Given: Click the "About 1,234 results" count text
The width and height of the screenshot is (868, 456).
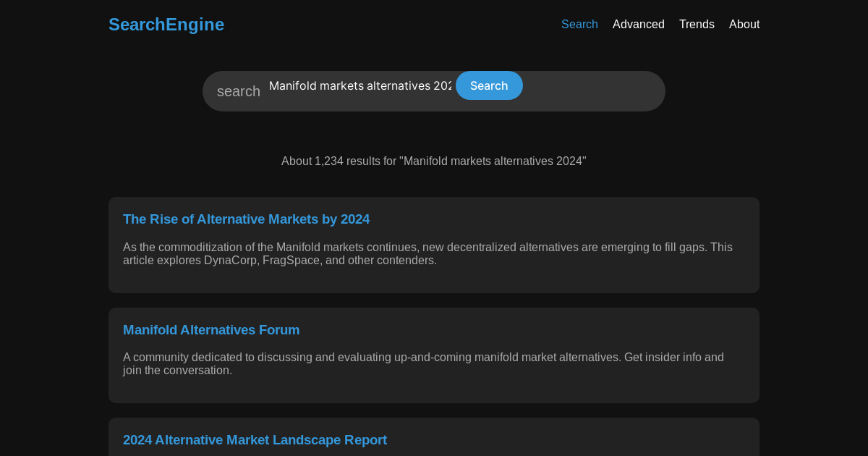Looking at the screenshot, I should click(433, 161).
